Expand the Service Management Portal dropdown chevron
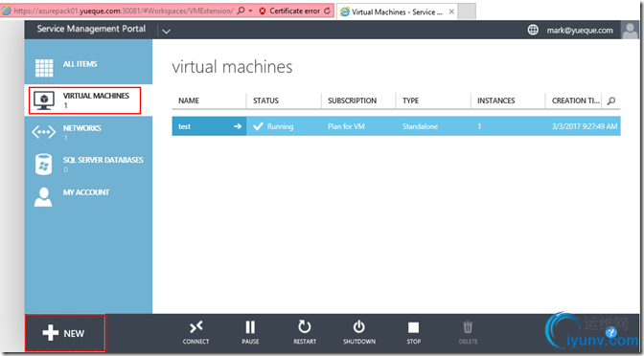This screenshot has width=644, height=356. [x=166, y=32]
